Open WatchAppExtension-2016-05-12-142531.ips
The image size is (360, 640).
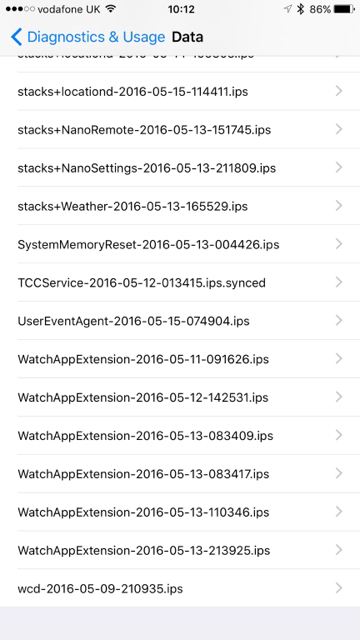pyautogui.click(x=180, y=397)
